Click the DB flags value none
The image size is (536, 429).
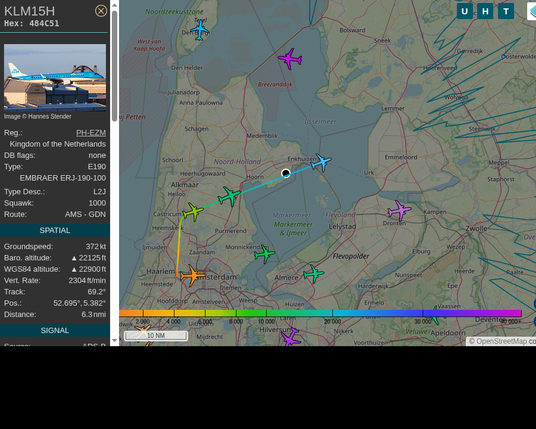[97, 155]
